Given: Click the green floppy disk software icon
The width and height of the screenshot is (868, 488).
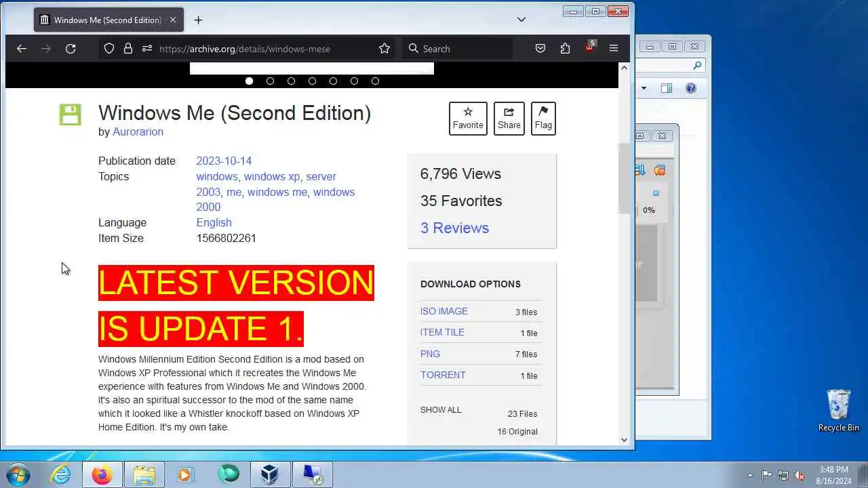Looking at the screenshot, I should point(70,115).
